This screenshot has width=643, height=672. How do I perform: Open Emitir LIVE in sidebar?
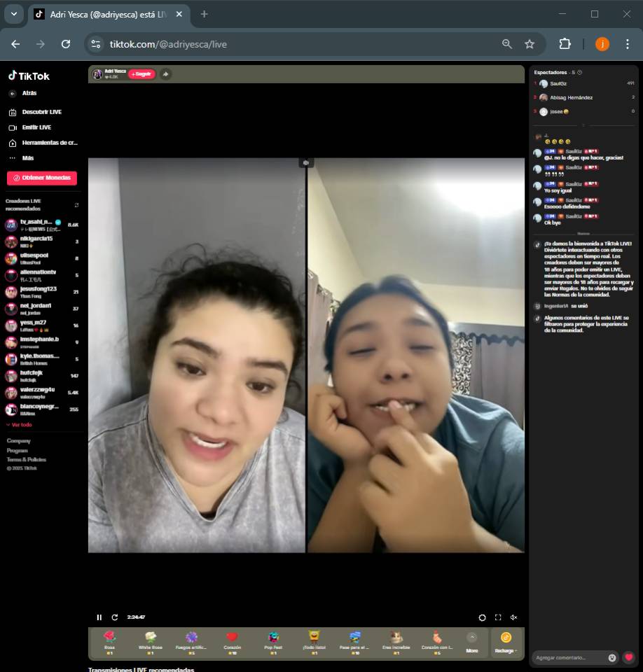point(36,127)
